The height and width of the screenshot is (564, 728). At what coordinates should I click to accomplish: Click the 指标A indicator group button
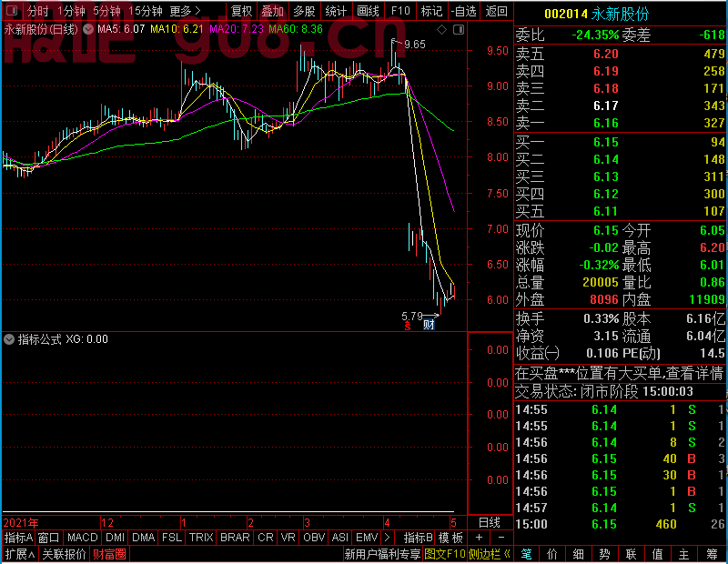[18, 538]
